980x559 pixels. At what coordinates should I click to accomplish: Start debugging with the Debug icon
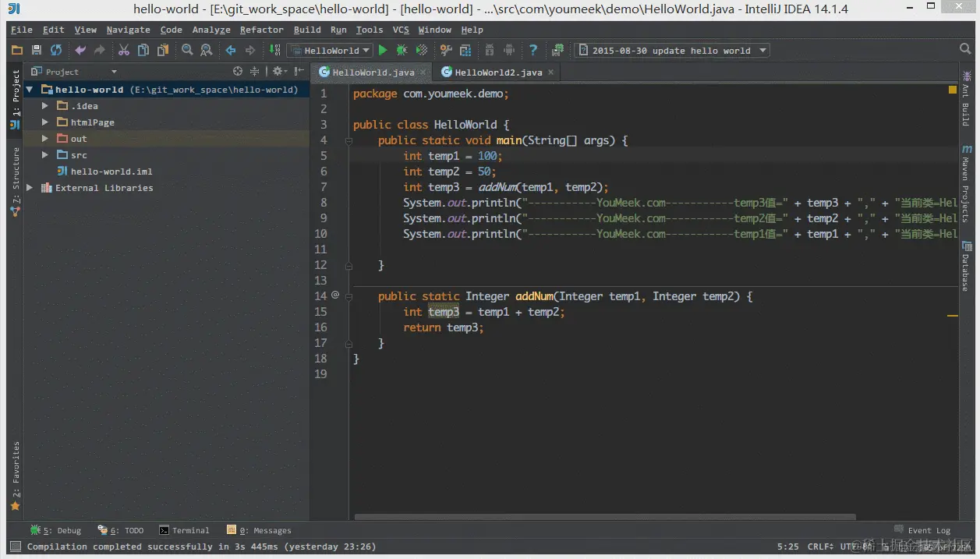click(x=401, y=49)
